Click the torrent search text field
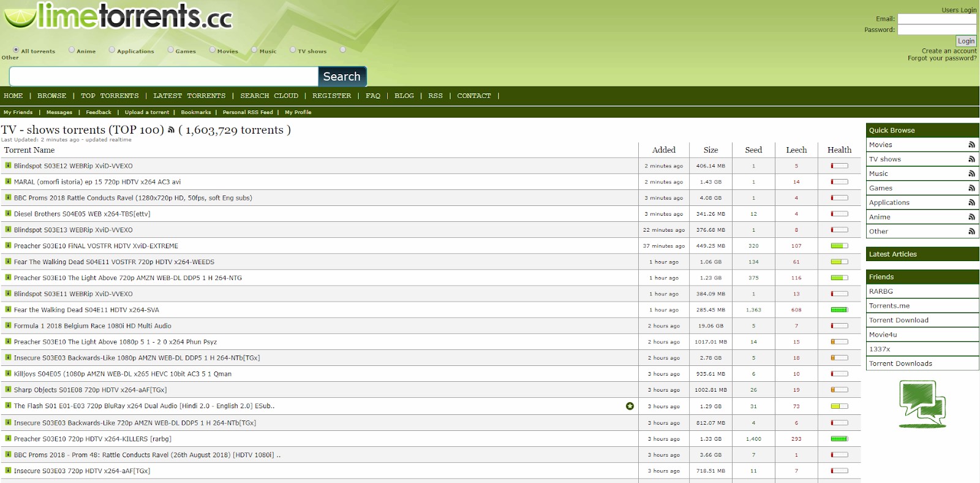The width and height of the screenshot is (980, 483). (164, 77)
